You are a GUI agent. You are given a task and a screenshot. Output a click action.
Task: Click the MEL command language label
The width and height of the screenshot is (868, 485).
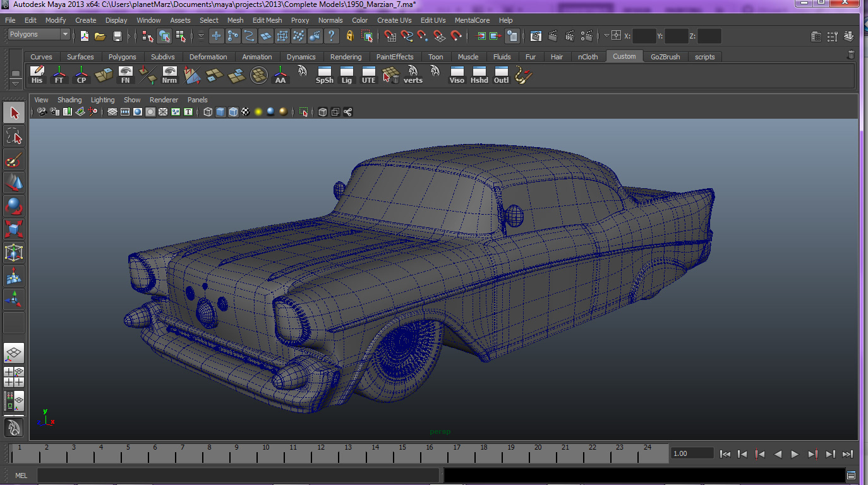pyautogui.click(x=21, y=476)
